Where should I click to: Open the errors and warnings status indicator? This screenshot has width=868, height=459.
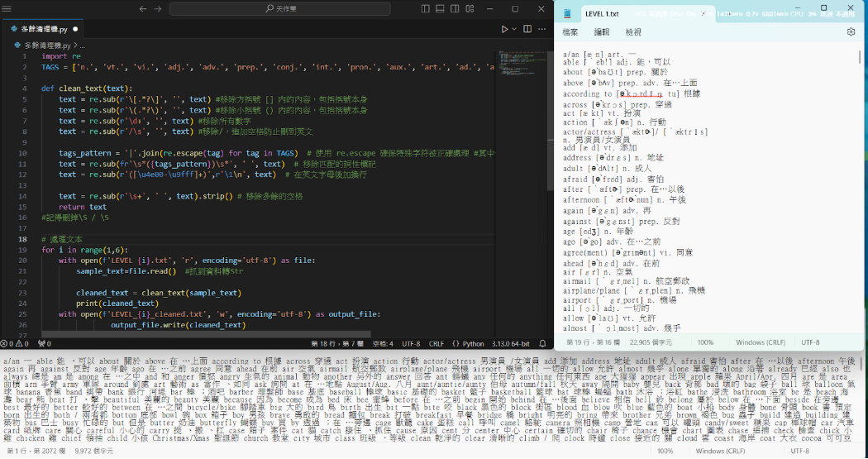click(x=15, y=344)
